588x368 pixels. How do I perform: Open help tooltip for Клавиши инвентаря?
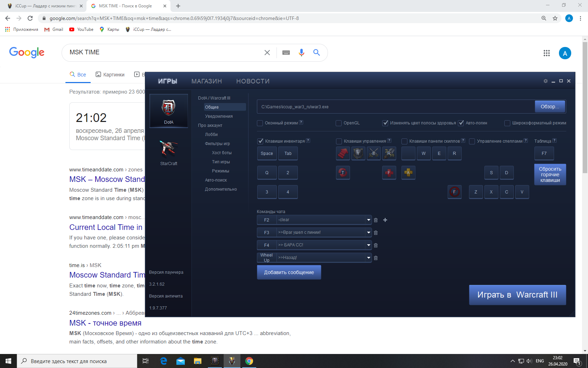[x=308, y=141]
